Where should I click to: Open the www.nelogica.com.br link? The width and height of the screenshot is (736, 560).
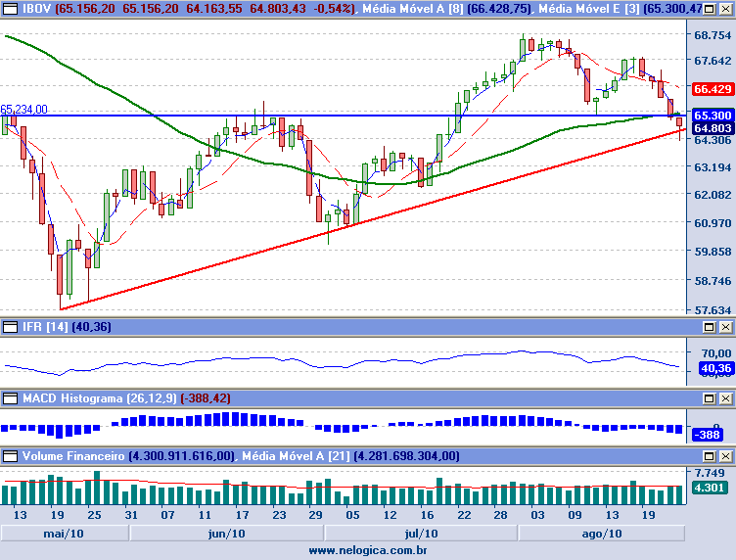pos(368,550)
